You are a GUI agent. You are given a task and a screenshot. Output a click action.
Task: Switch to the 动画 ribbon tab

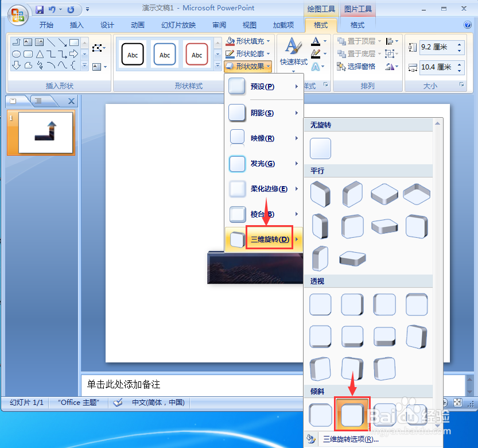click(x=138, y=25)
